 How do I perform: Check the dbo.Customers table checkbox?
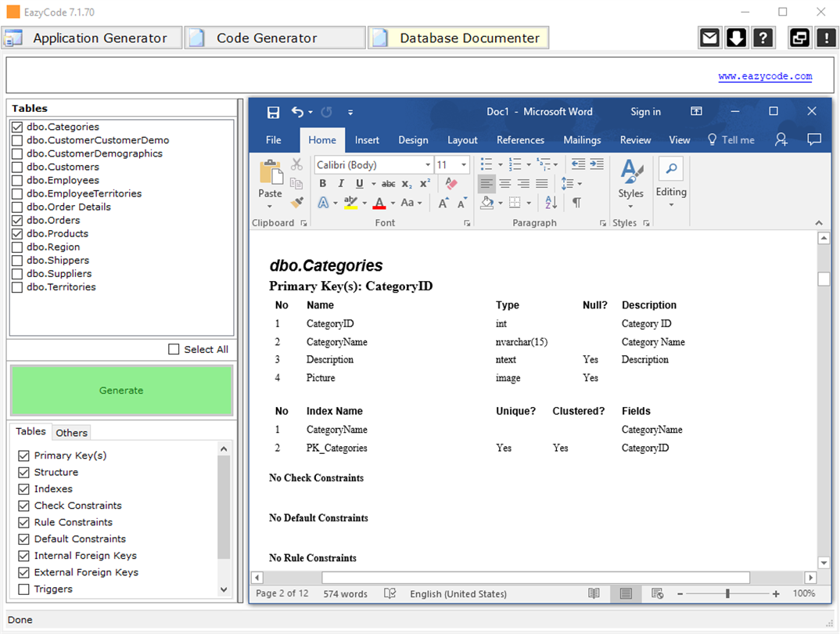coord(17,167)
